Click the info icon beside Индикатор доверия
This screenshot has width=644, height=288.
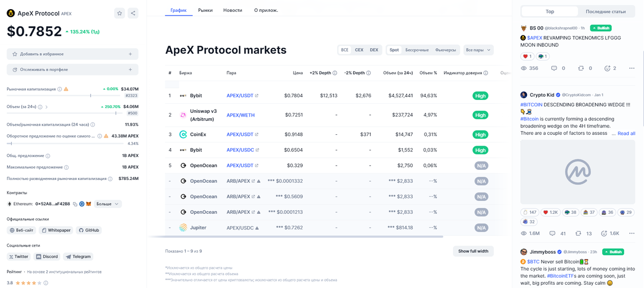click(486, 73)
